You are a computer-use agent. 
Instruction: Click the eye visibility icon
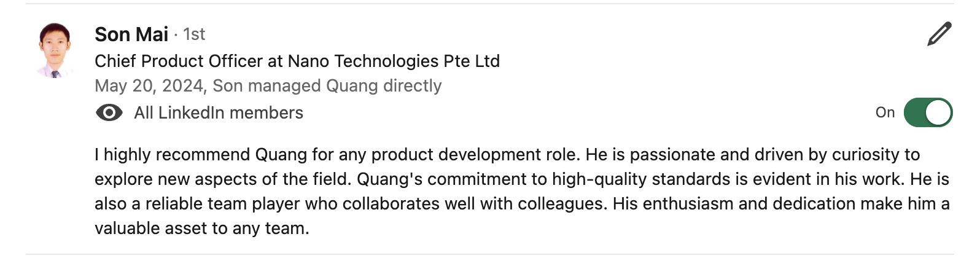pos(109,113)
